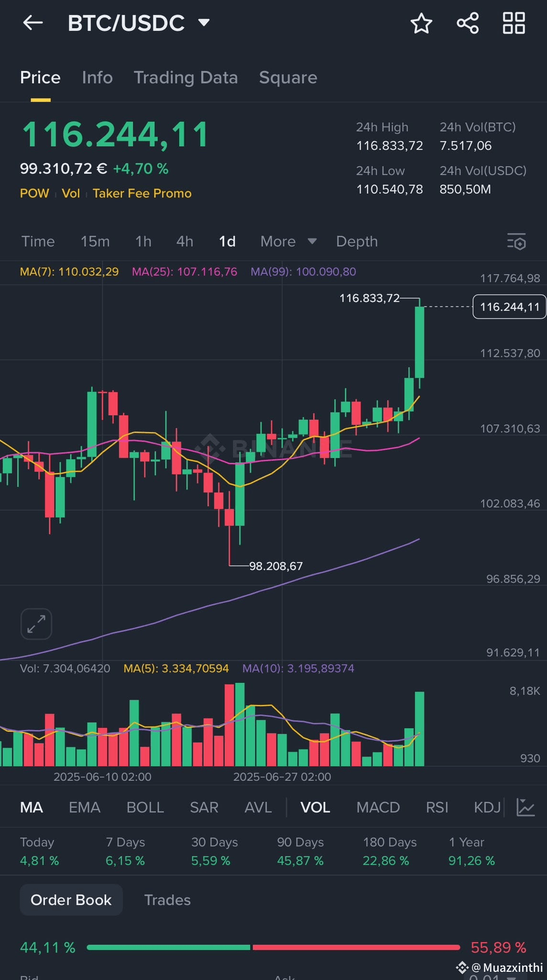Screen dimensions: 547x980
Task: Tap the MA(99): 100.090,80 label
Action: pos(303,271)
